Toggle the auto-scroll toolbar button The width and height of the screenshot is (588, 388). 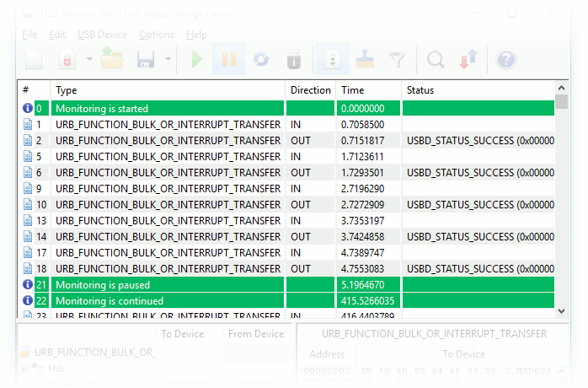pyautogui.click(x=331, y=60)
